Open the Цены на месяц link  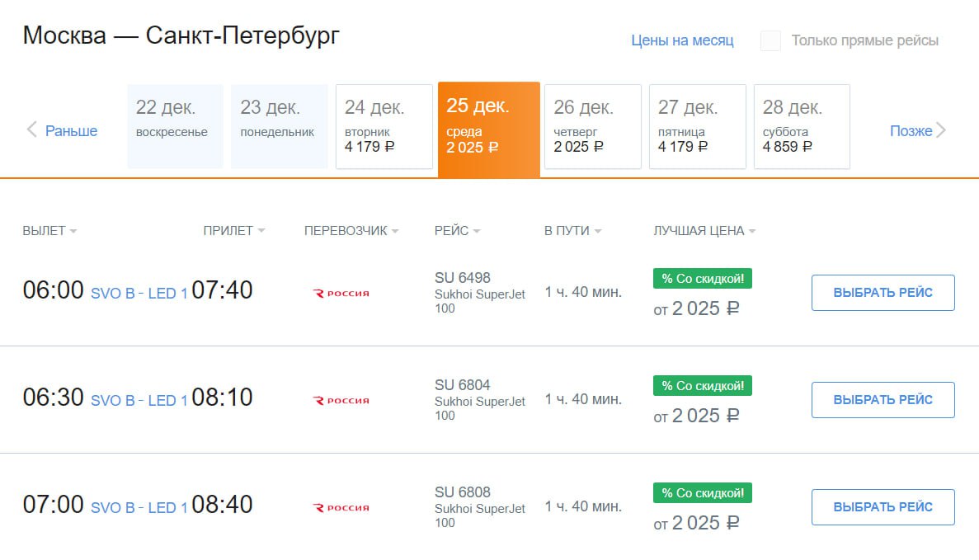tap(682, 40)
